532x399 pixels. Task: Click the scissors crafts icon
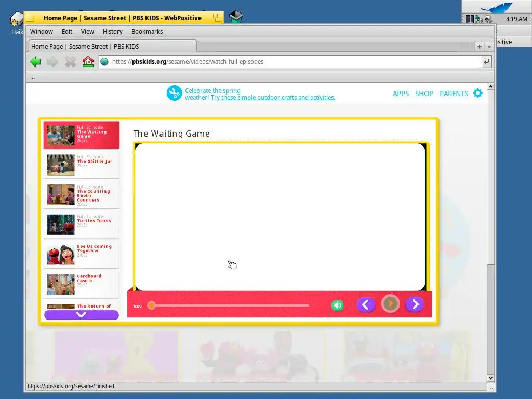point(175,93)
